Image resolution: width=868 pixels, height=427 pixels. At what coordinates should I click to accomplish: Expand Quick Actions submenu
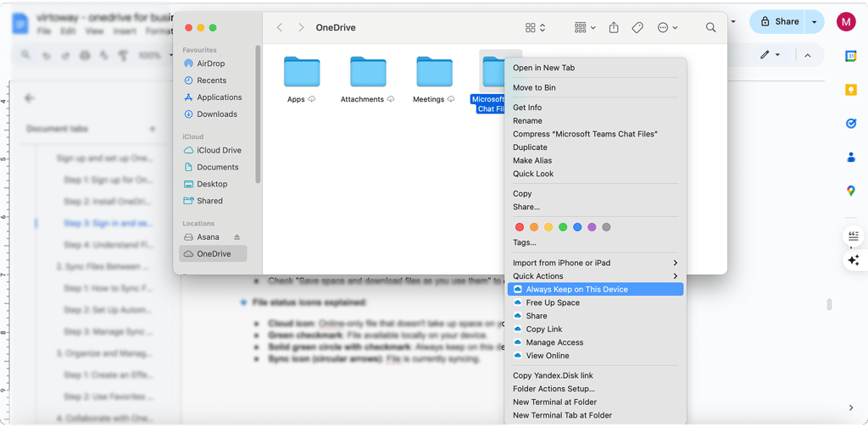pos(596,276)
